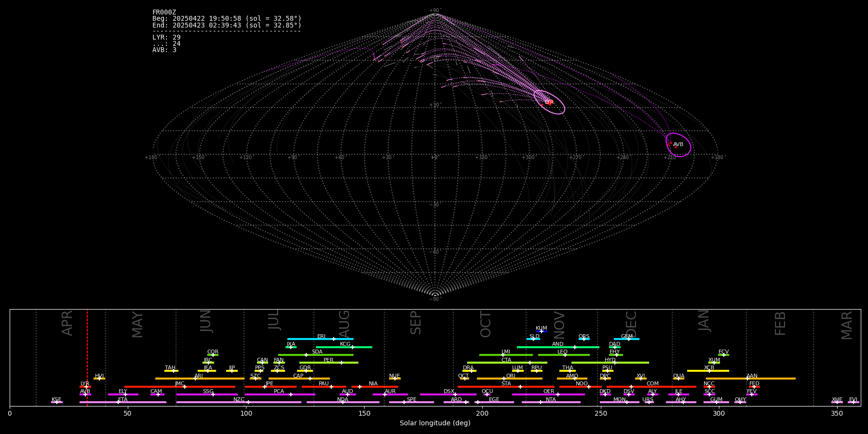This screenshot has width=868, height=434.
Task: Click the ARI orange shower bar
Action: [x=200, y=379]
